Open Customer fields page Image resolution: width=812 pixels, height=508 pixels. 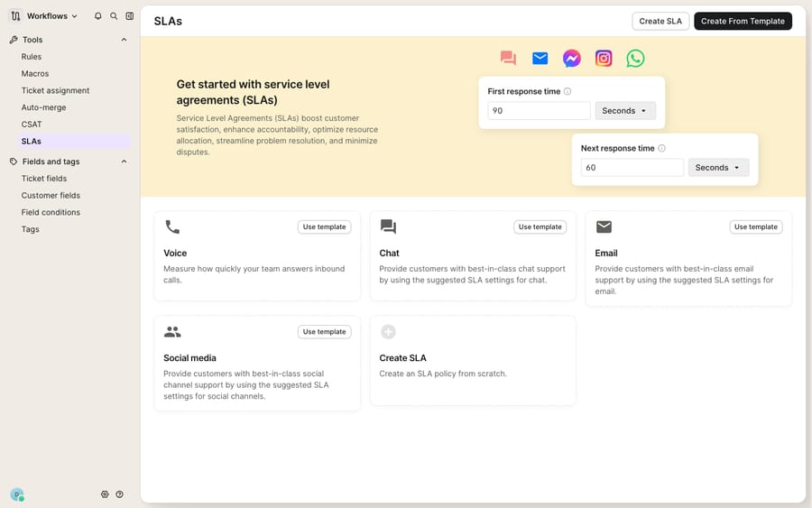pyautogui.click(x=51, y=195)
